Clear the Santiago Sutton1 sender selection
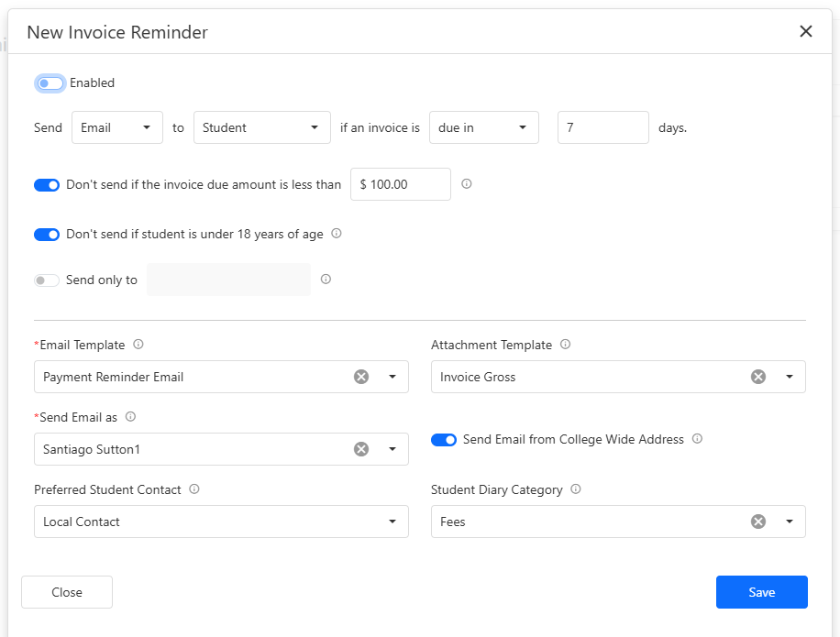This screenshot has width=840, height=637. tap(361, 449)
